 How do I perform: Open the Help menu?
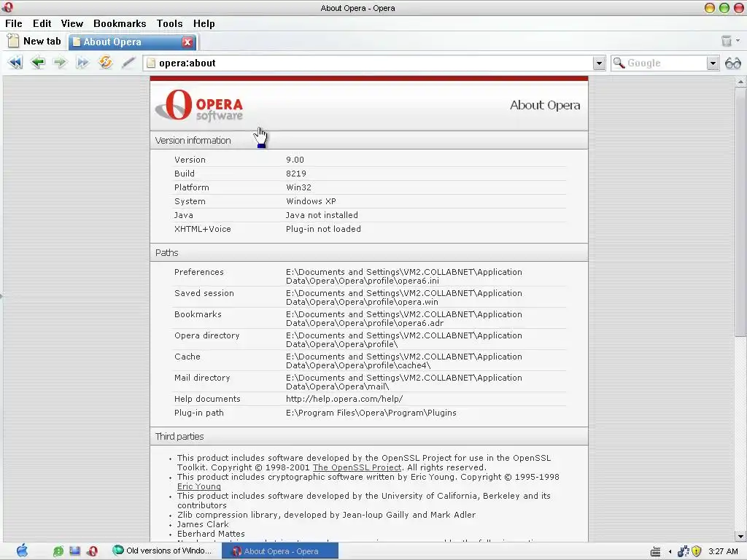click(204, 23)
